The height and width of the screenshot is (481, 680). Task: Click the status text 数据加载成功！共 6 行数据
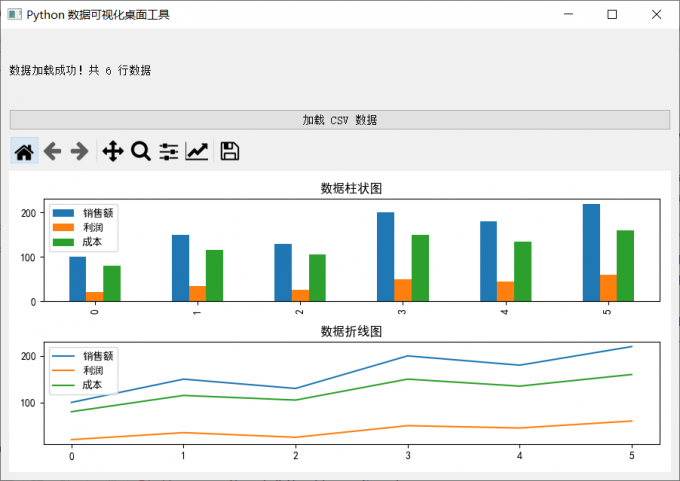[x=80, y=70]
